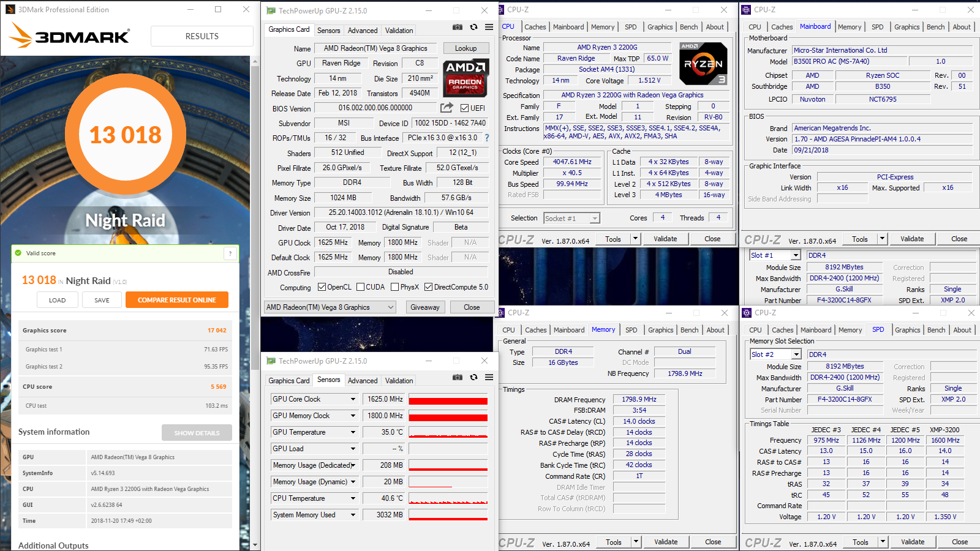Click the RESULTS button in 3DMark header
Screen dimensions: 980x551
pos(202,36)
